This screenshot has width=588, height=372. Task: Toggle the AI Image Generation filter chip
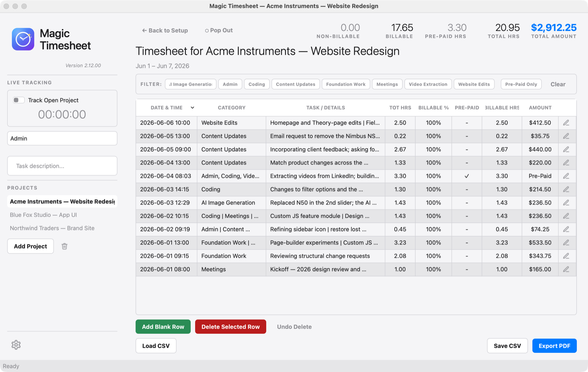(x=190, y=84)
